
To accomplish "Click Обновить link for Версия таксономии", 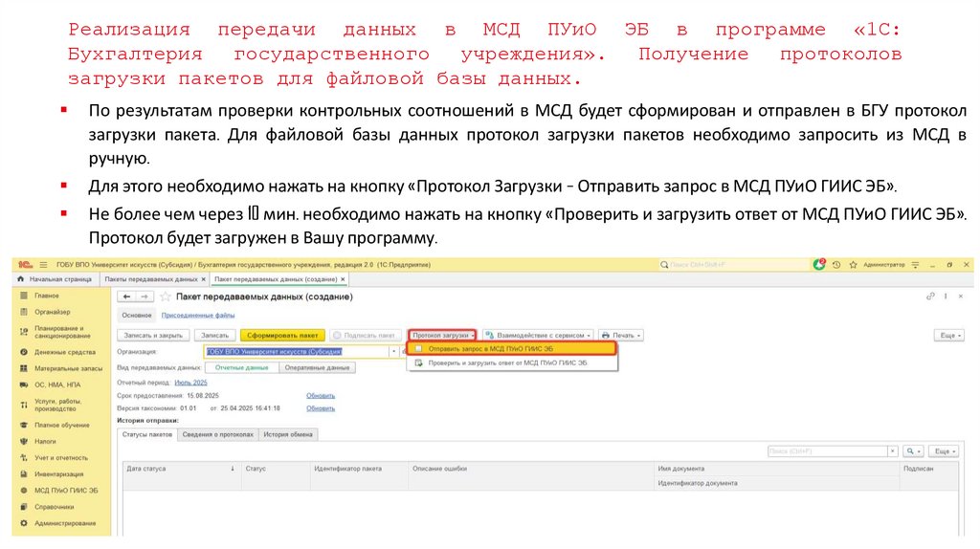I will [321, 408].
